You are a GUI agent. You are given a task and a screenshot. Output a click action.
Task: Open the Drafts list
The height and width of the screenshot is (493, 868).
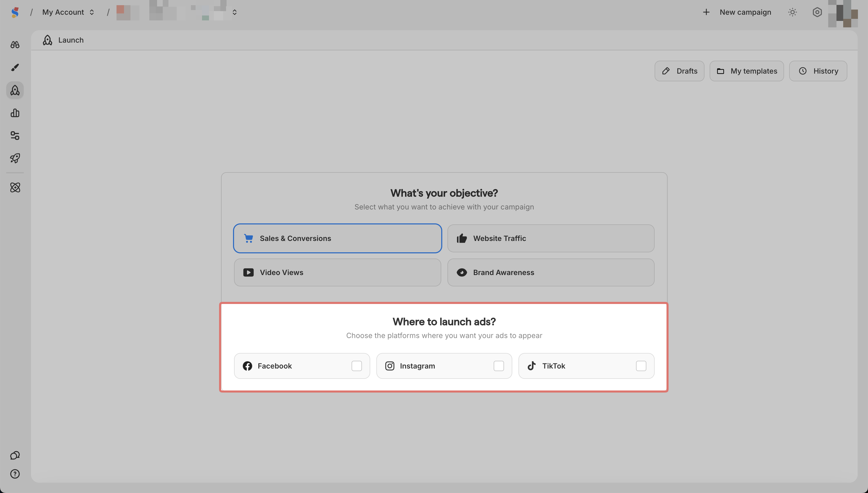[679, 71]
